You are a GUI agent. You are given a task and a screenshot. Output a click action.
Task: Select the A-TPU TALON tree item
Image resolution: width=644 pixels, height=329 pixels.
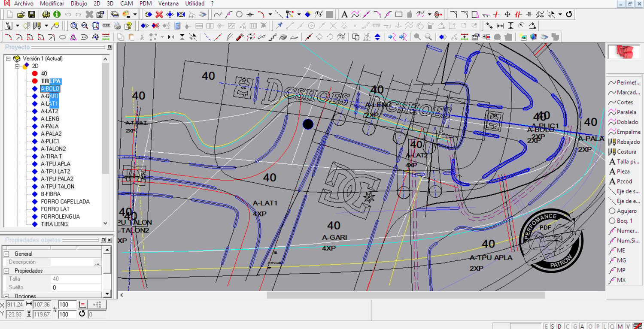58,187
